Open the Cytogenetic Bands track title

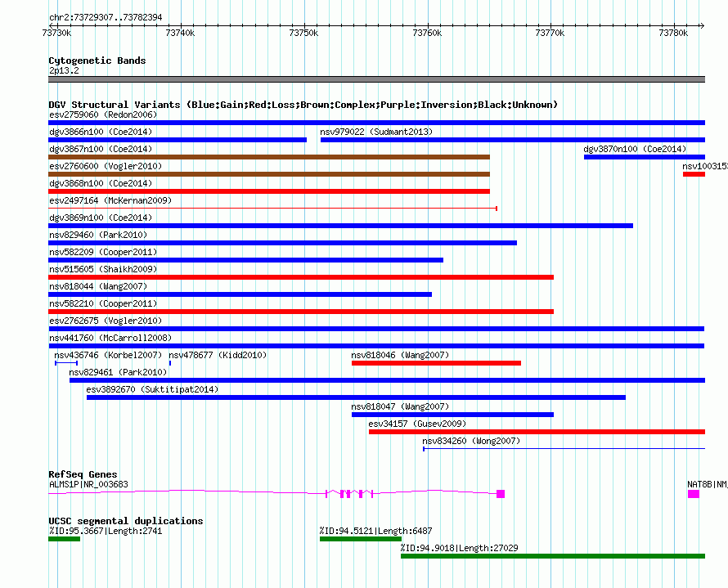97,61
